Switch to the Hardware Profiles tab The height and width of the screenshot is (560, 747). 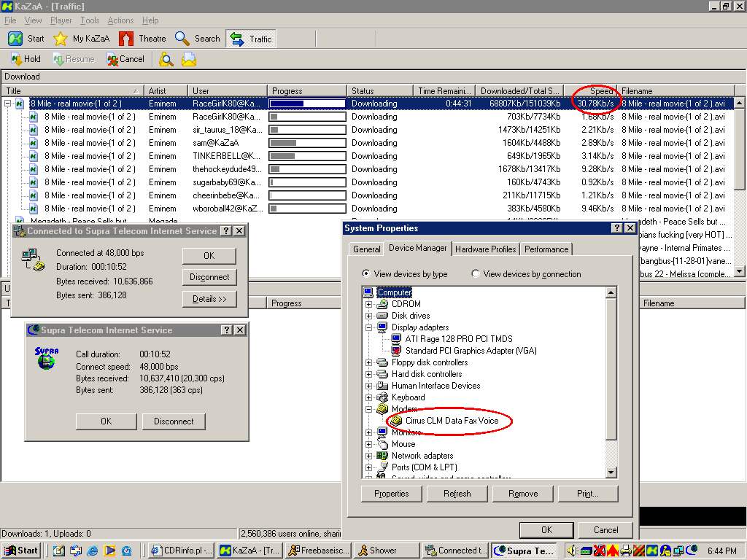tap(485, 249)
